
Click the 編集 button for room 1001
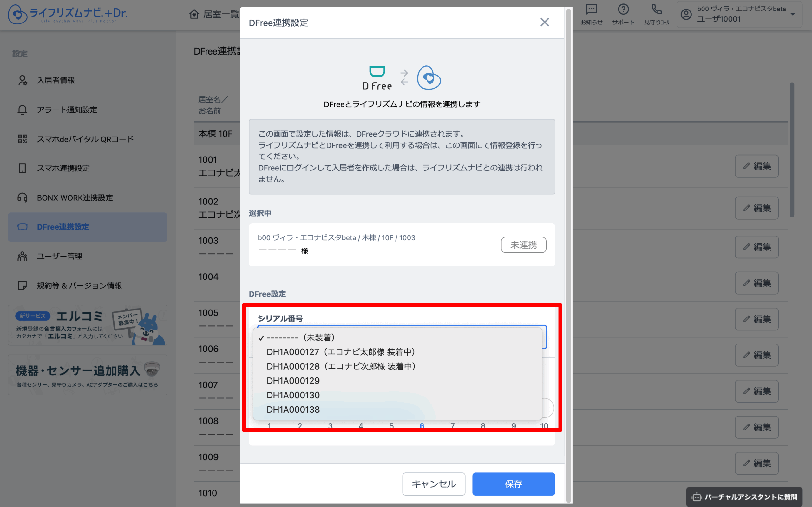pos(756,166)
